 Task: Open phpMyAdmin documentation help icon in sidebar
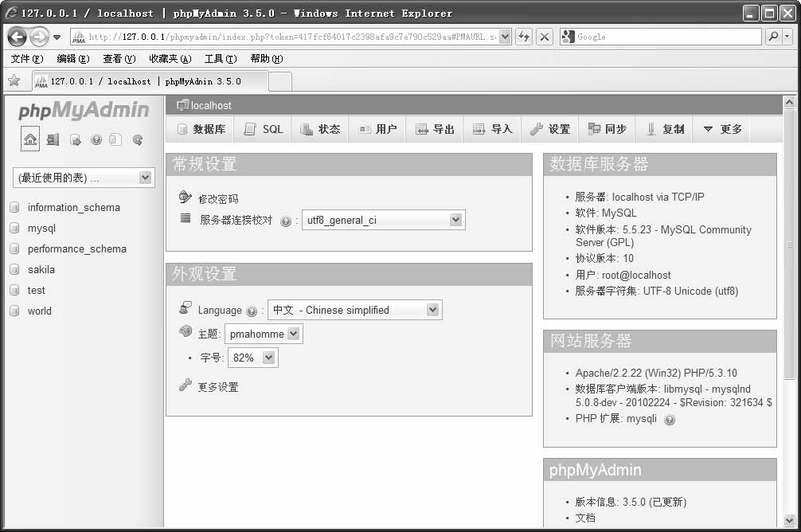pos(96,139)
